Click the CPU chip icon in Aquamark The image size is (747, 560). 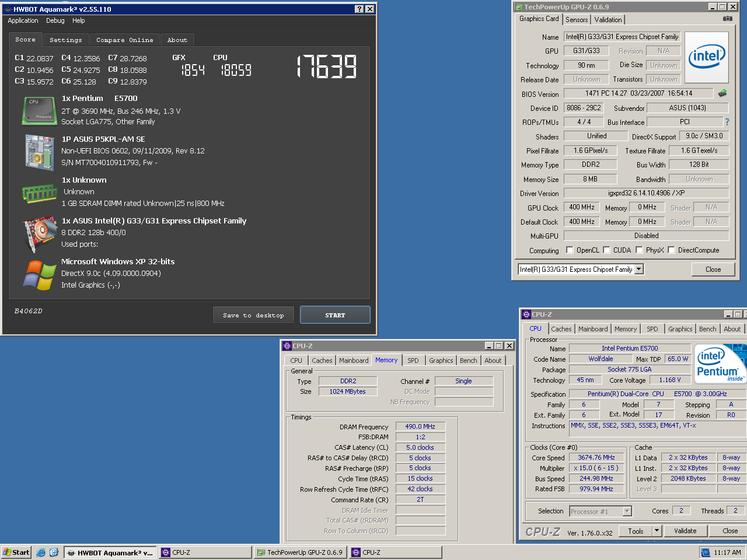pos(39,111)
